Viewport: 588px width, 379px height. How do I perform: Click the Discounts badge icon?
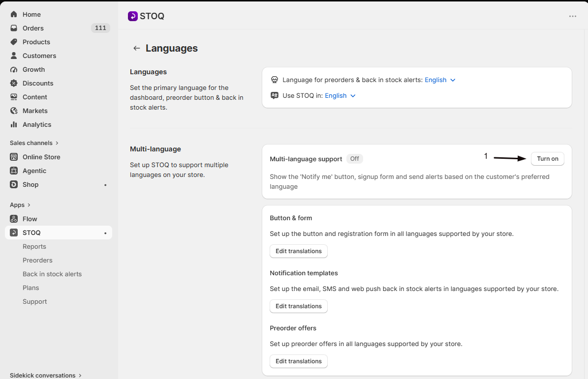pyautogui.click(x=14, y=83)
